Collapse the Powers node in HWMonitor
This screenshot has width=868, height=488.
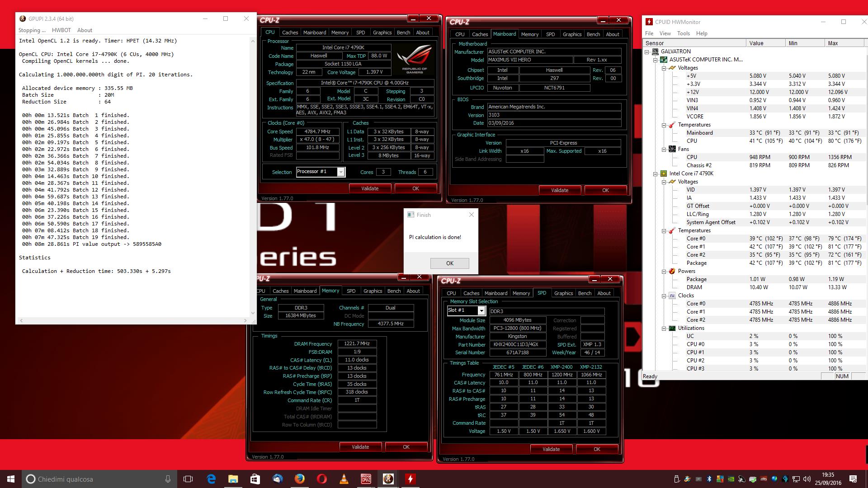click(x=664, y=271)
